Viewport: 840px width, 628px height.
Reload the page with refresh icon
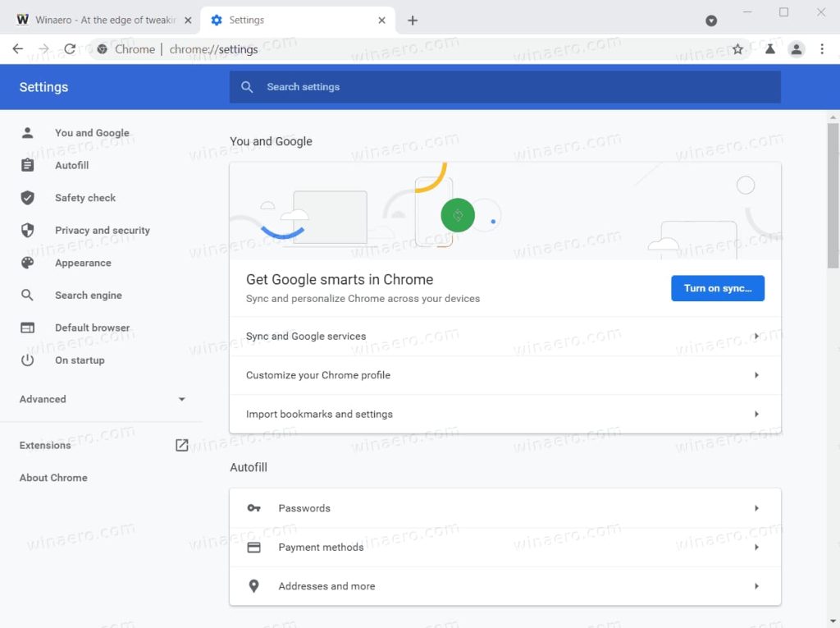click(70, 49)
